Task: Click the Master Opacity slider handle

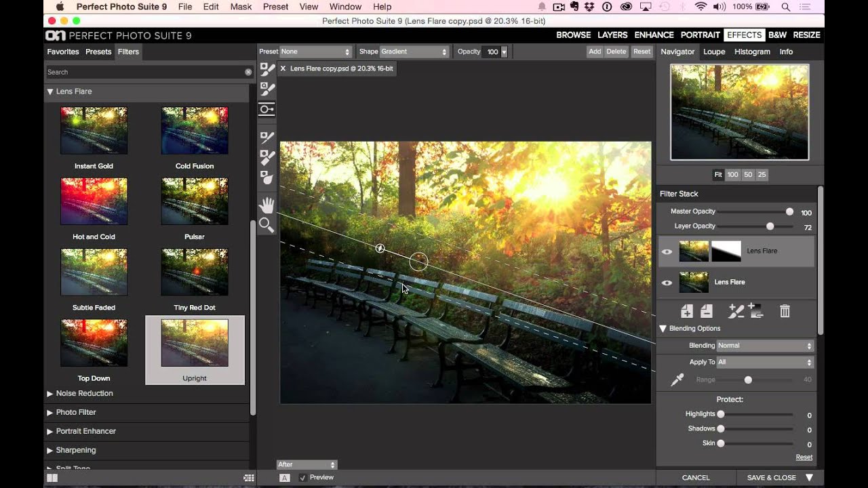Action: pos(789,211)
